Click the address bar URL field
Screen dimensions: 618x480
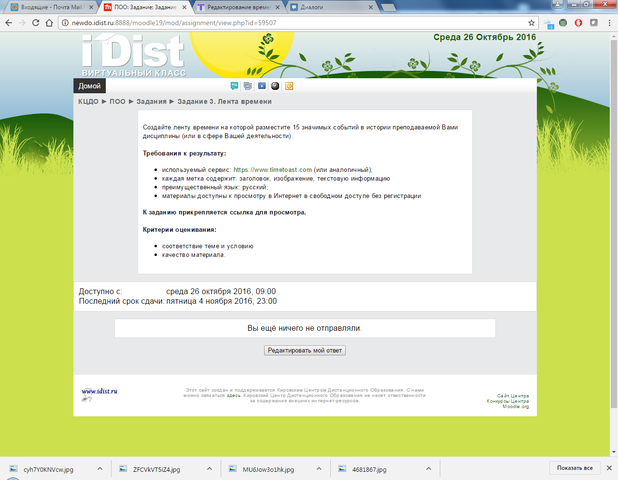(x=298, y=23)
